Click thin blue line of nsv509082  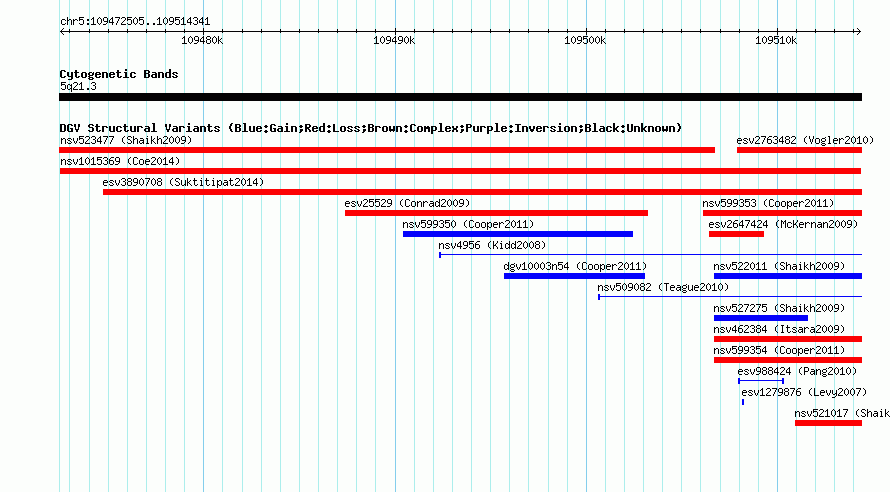(x=730, y=297)
